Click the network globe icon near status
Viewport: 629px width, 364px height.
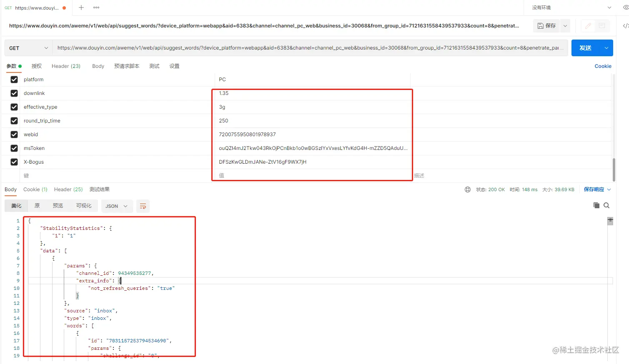[x=468, y=189]
